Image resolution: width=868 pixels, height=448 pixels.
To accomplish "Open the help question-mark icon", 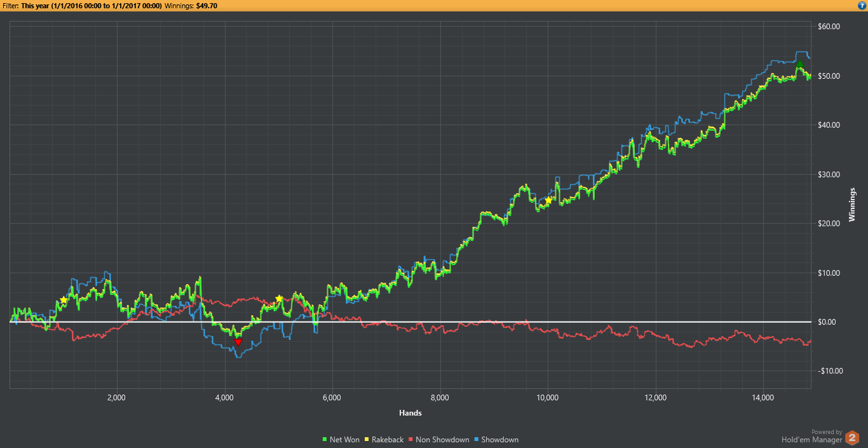I will click(862, 5).
